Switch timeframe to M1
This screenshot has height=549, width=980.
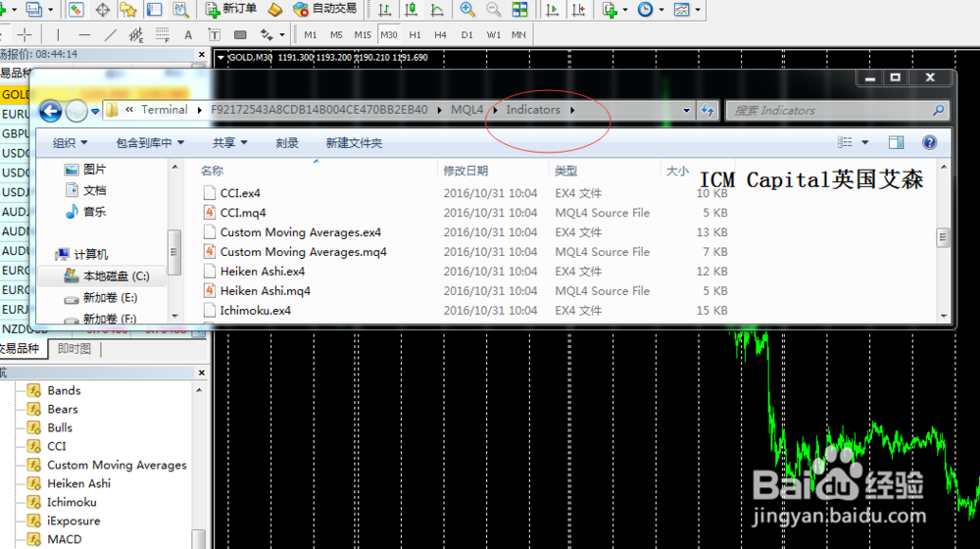click(x=311, y=35)
